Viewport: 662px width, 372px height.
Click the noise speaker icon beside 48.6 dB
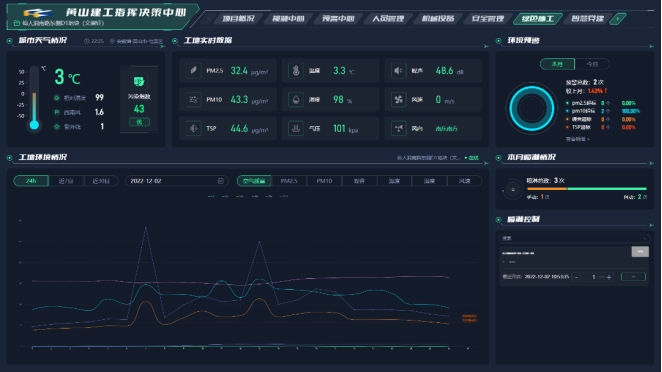click(x=398, y=71)
